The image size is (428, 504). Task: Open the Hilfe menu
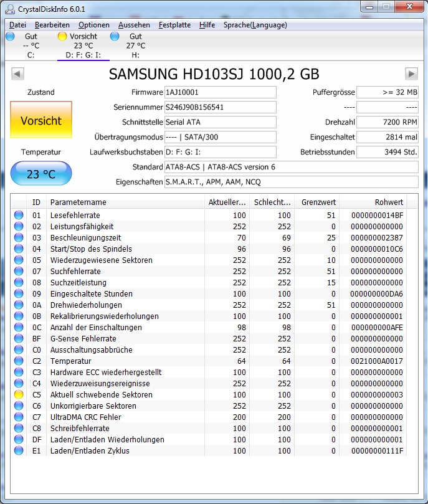tap(207, 25)
